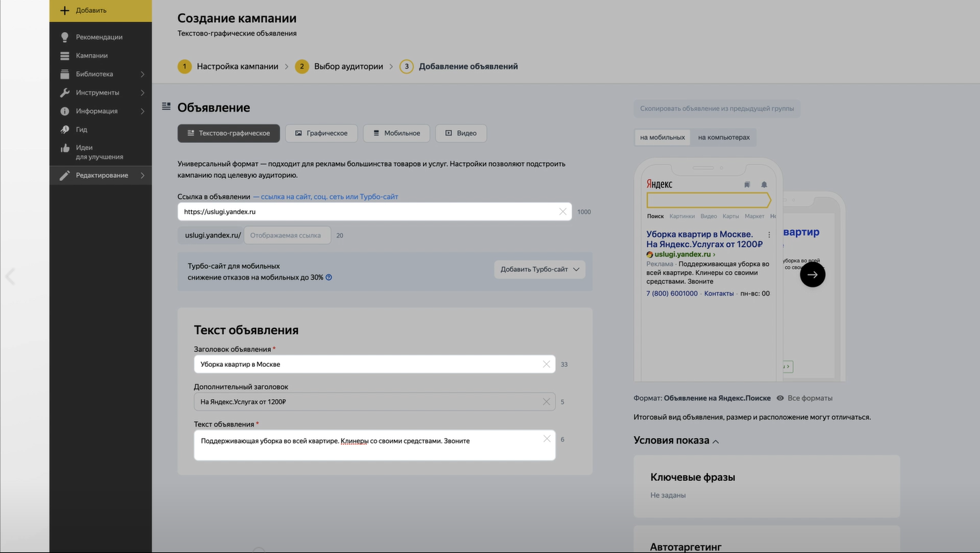The height and width of the screenshot is (553, 980).
Task: Click the Автотаргетинг heading
Action: [686, 547]
